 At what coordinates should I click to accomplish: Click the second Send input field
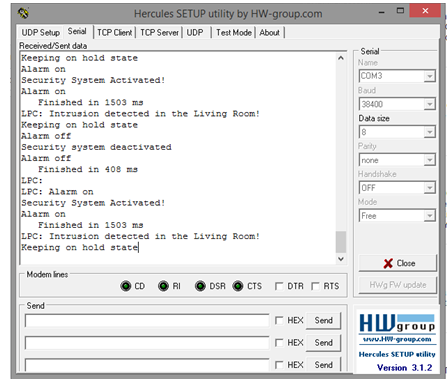(147, 343)
